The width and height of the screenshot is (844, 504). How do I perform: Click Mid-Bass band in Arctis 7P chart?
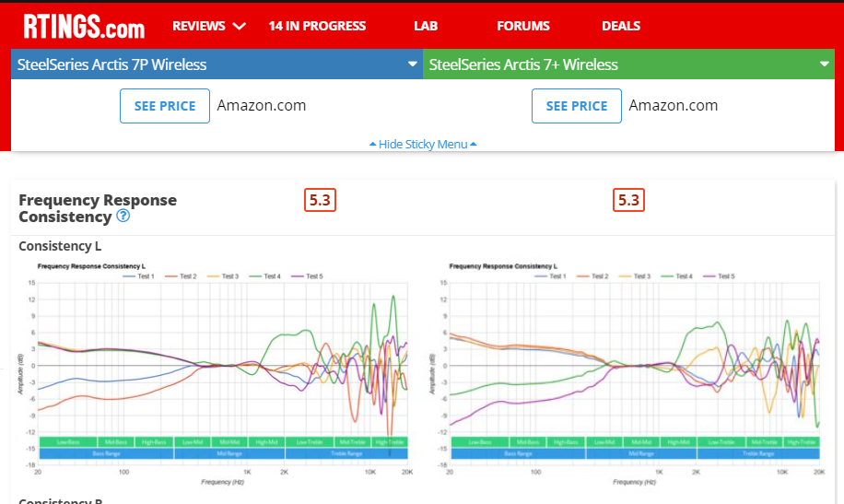coord(116,442)
